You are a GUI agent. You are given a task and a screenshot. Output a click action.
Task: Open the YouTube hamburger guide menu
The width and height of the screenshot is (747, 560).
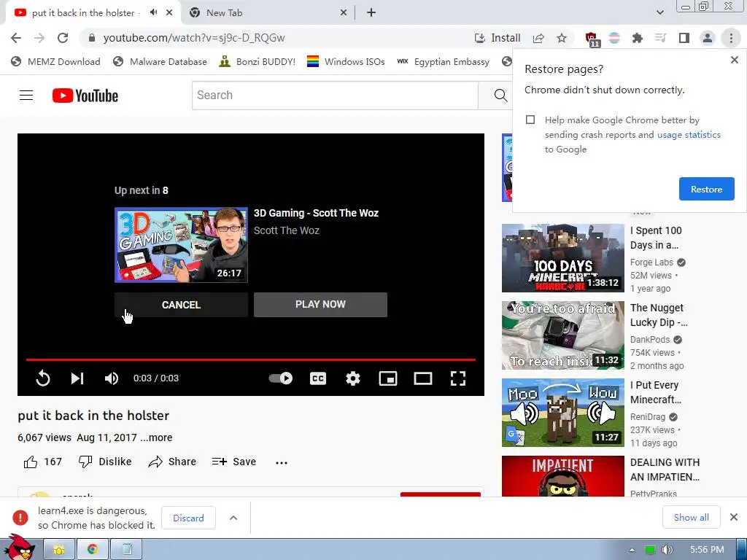click(x=26, y=96)
